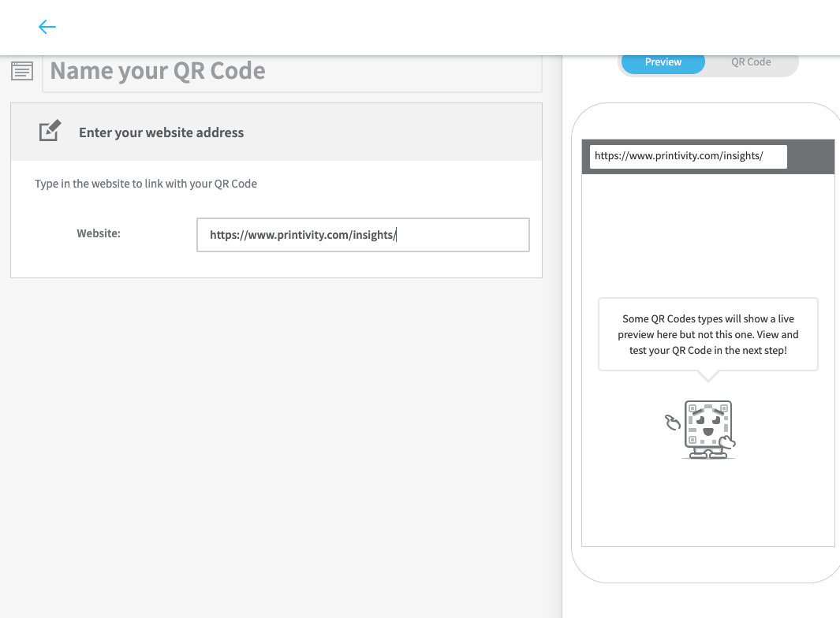Click the grey header strip of website section

coord(276,132)
